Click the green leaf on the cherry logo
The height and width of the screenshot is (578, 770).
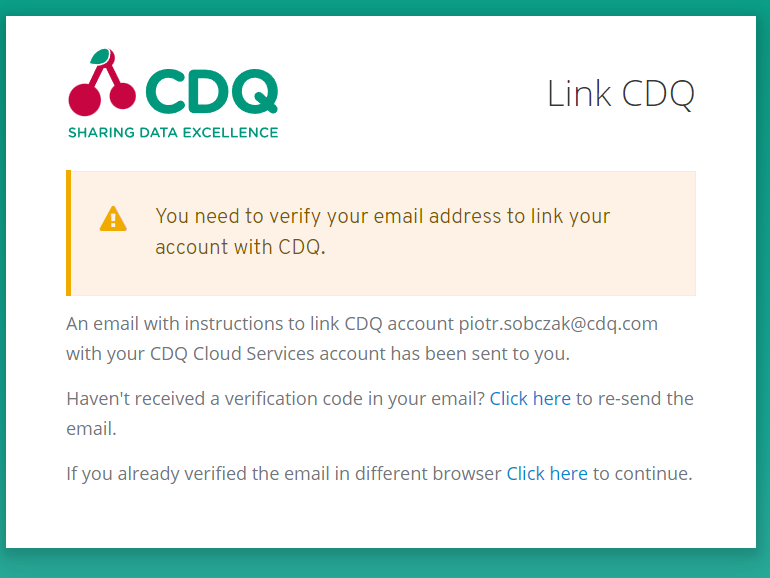pos(100,56)
